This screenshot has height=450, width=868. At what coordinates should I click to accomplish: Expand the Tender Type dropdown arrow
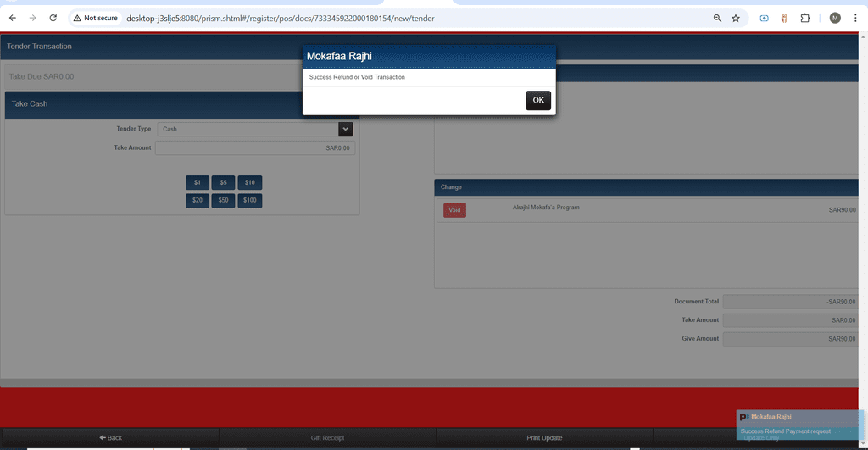point(346,129)
